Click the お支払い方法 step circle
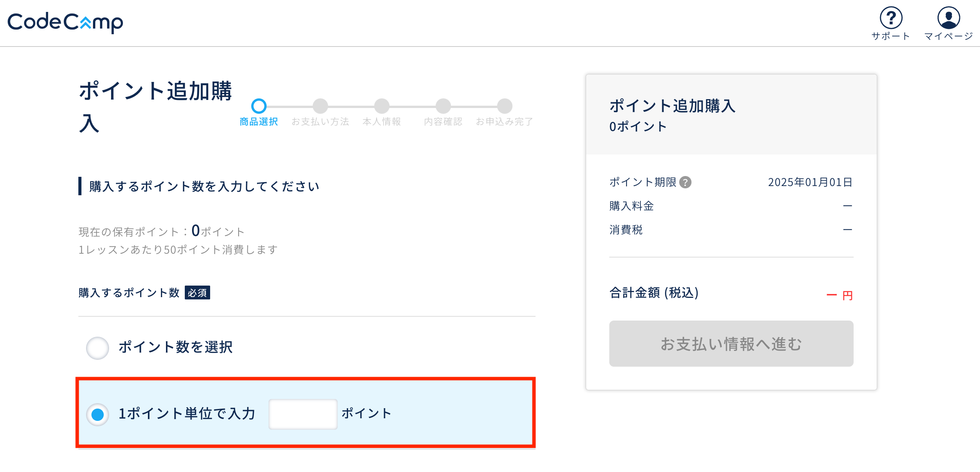Image resolution: width=980 pixels, height=472 pixels. (x=320, y=106)
